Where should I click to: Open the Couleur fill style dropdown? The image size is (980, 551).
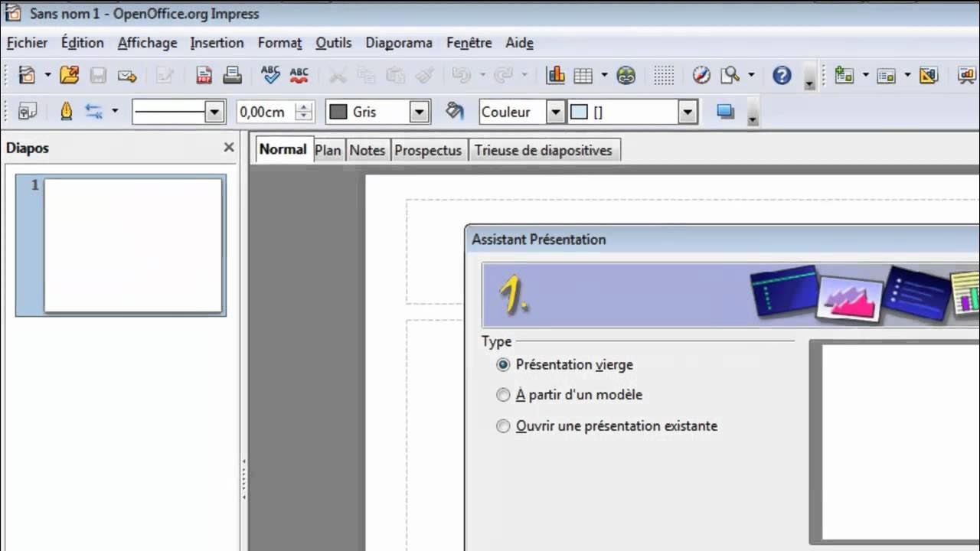coord(556,112)
